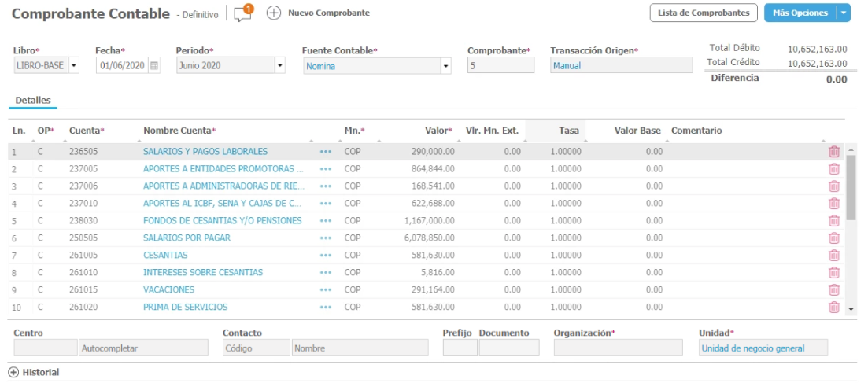Click the scroll down arrow of details grid

pos(850,310)
